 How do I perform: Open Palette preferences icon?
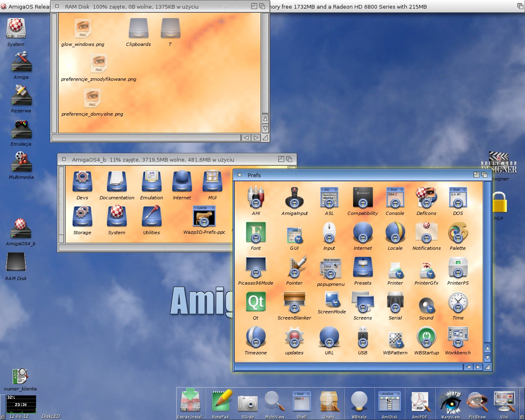click(x=458, y=233)
